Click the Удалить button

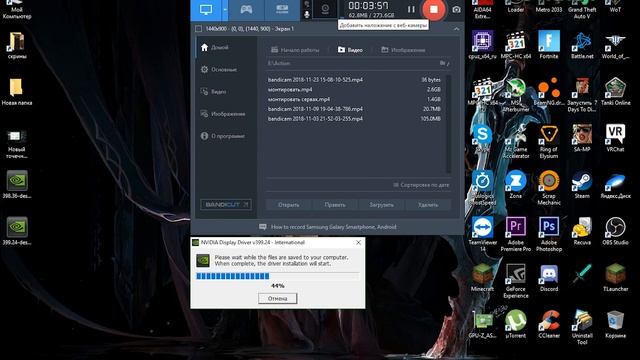coord(428,205)
